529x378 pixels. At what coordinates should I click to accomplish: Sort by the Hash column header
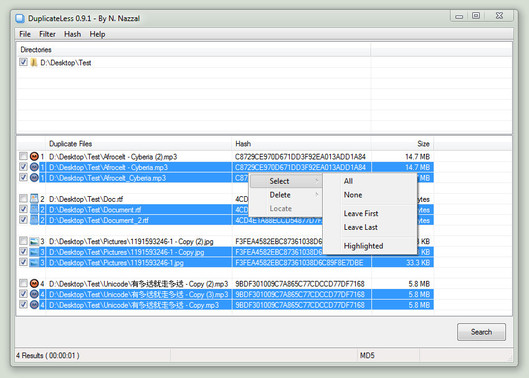point(302,144)
